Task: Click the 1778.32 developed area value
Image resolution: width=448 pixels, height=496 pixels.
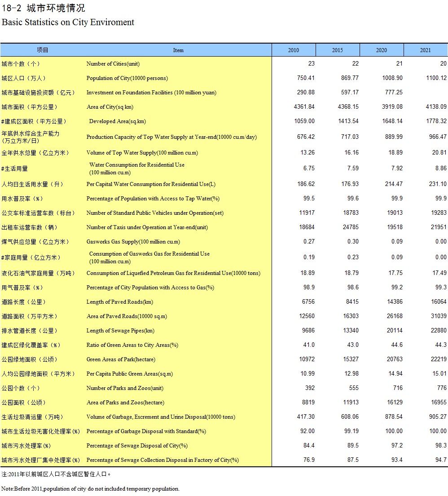Action: click(436, 121)
